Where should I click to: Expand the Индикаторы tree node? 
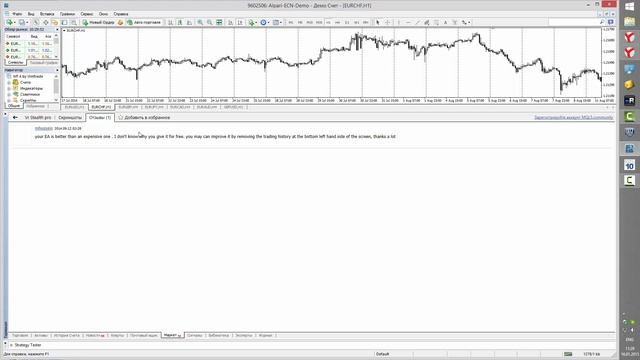pyautogui.click(x=9, y=89)
